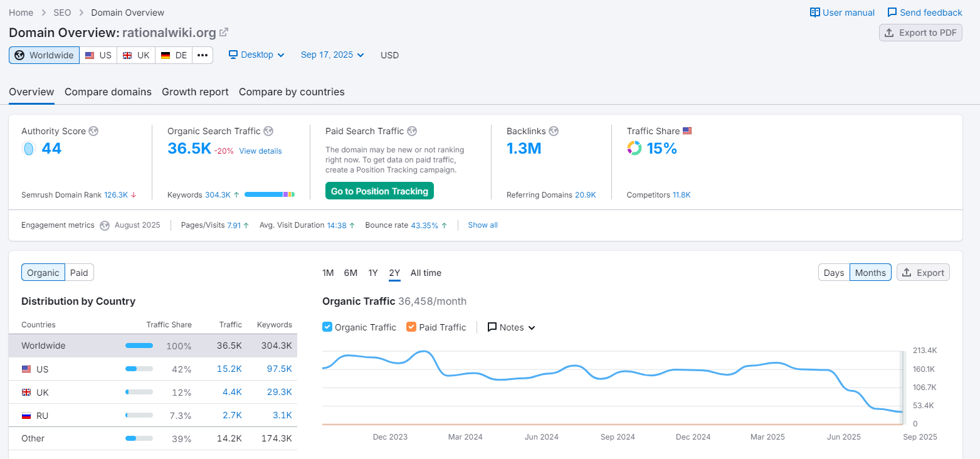Screen dimensions: 980x459
Task: Switch to Compare domains tab
Action: [x=108, y=92]
